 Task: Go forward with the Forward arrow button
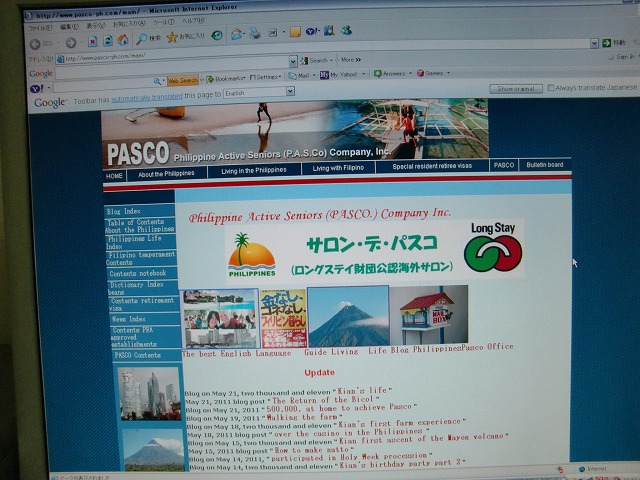click(71, 42)
